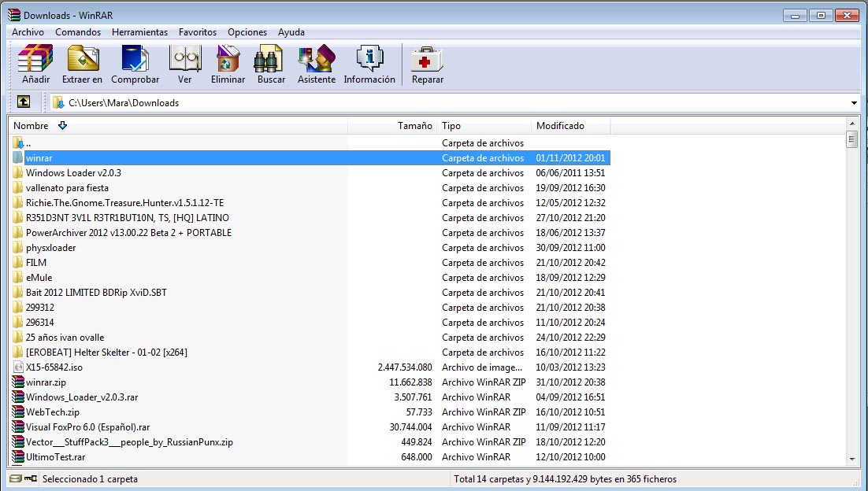This screenshot has width=868, height=491.
Task: Select the 296314 folder name
Action: click(40, 323)
